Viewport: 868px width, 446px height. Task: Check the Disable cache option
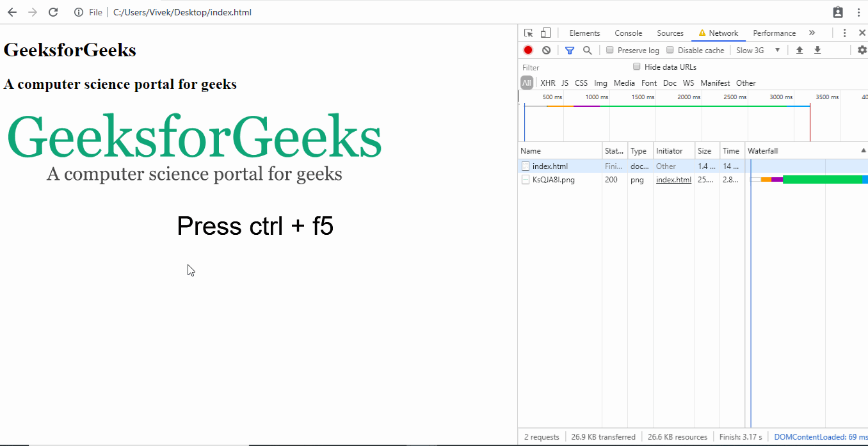tap(670, 50)
